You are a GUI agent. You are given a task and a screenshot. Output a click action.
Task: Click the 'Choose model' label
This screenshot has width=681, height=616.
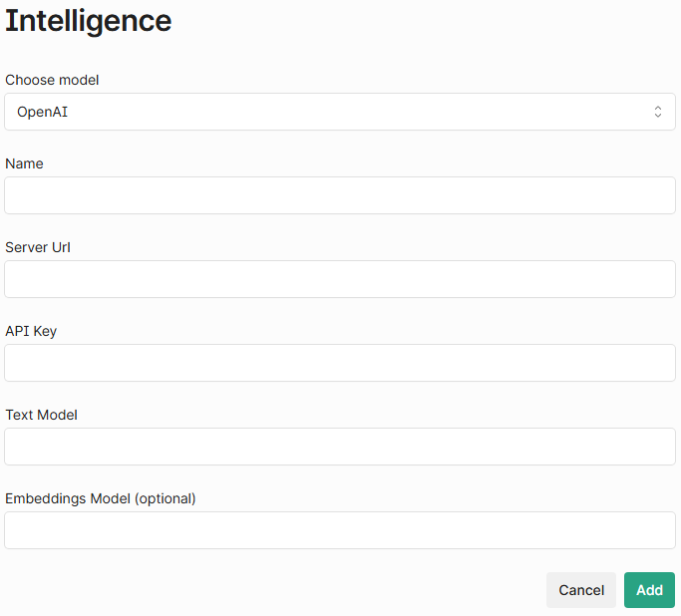point(52,80)
